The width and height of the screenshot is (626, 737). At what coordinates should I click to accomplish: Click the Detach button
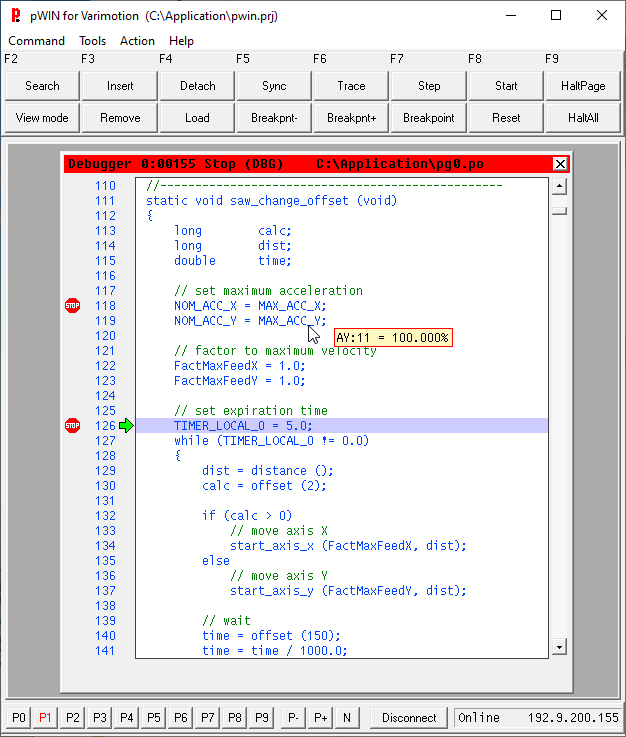pos(197,86)
